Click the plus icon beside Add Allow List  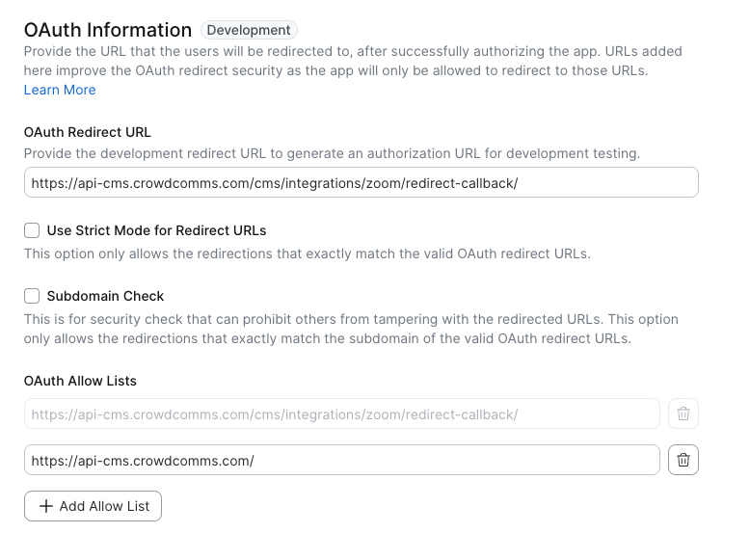click(x=45, y=506)
